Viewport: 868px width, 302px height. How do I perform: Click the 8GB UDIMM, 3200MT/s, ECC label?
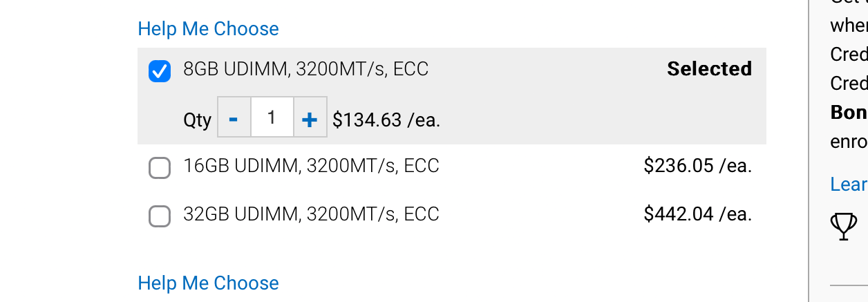(305, 69)
